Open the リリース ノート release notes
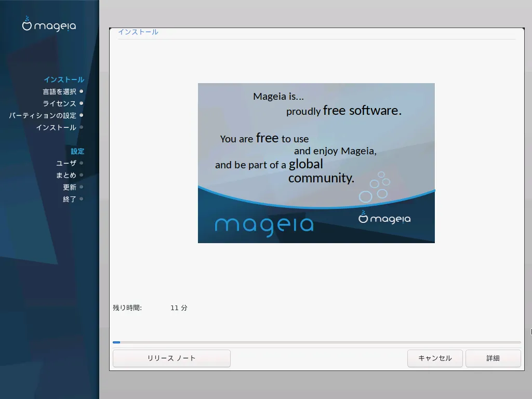 (x=171, y=358)
